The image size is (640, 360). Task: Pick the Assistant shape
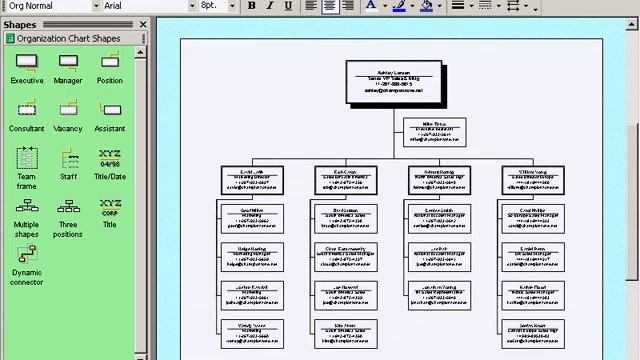pyautogui.click(x=109, y=116)
